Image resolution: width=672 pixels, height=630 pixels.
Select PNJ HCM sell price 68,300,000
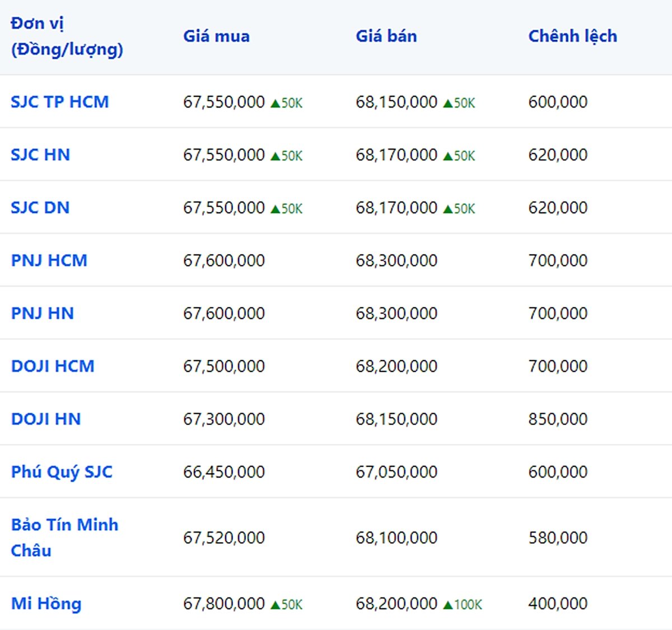tap(396, 260)
